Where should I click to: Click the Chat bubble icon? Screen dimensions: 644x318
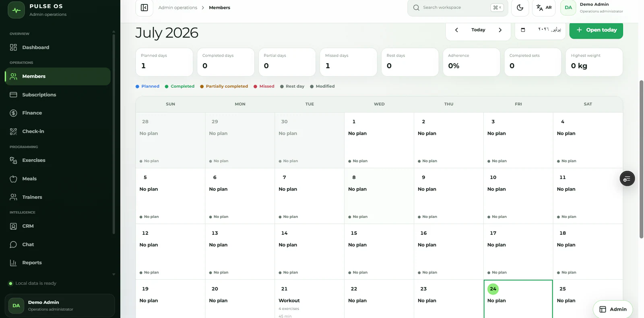click(x=13, y=244)
